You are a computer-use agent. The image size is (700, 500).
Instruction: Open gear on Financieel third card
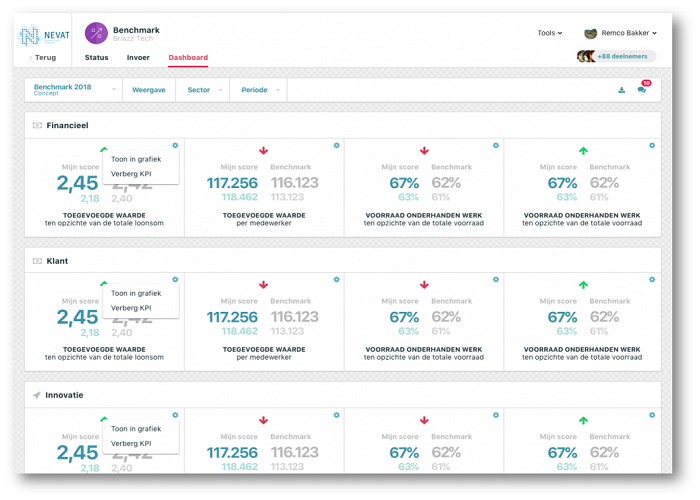click(x=496, y=146)
